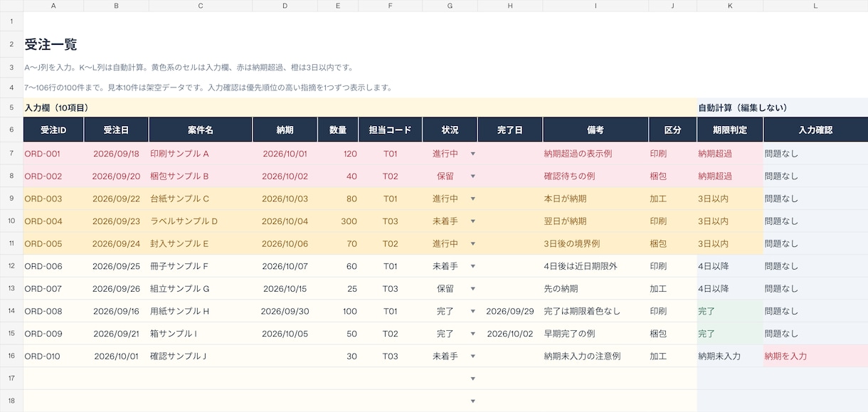The width and height of the screenshot is (868, 412).
Task: Select 確認サンプル J cell
Action: click(201, 356)
